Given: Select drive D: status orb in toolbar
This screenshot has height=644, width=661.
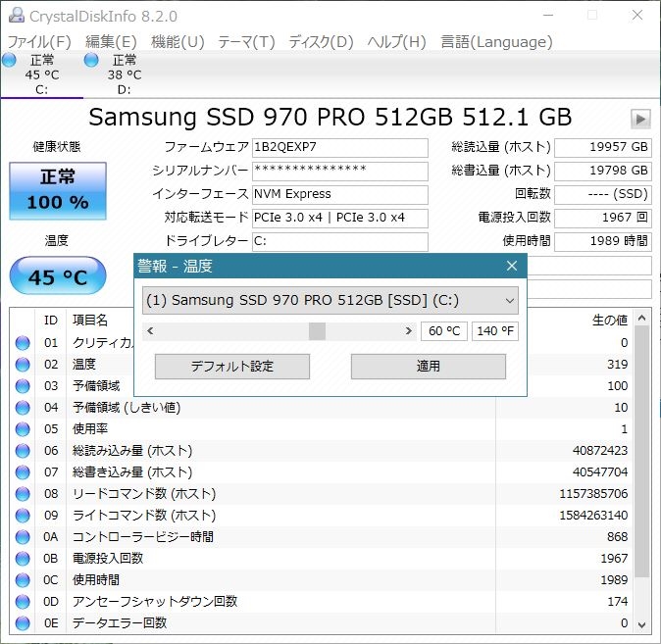Looking at the screenshot, I should [91, 61].
